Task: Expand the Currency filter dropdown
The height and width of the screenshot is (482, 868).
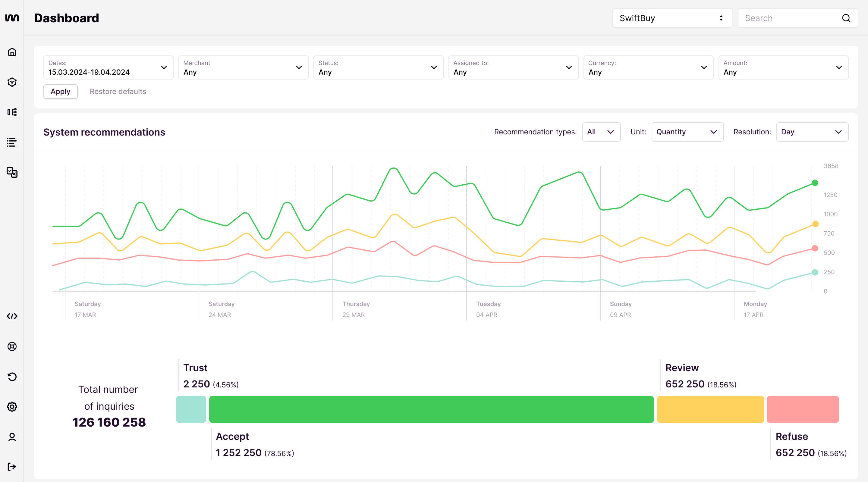Action: point(648,67)
